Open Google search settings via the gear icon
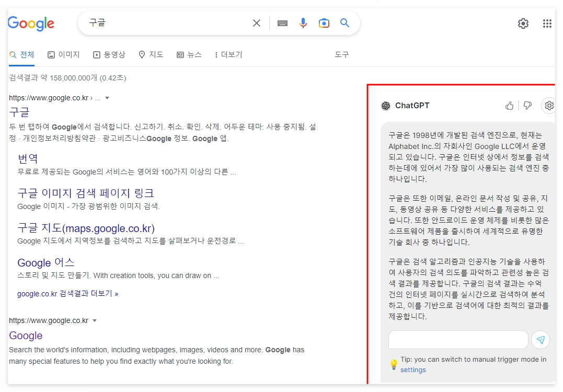 (x=523, y=23)
